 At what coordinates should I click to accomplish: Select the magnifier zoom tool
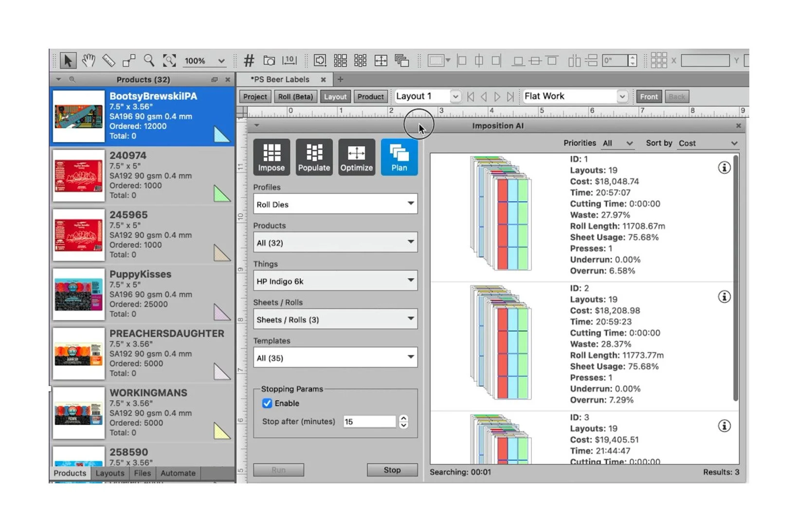149,61
